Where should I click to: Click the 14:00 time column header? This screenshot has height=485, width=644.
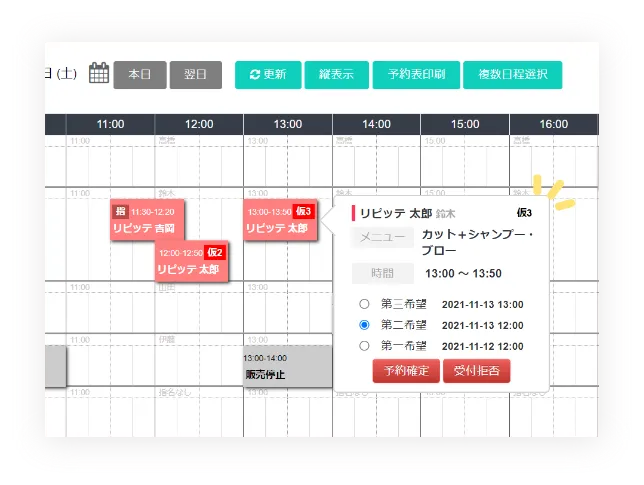click(376, 124)
